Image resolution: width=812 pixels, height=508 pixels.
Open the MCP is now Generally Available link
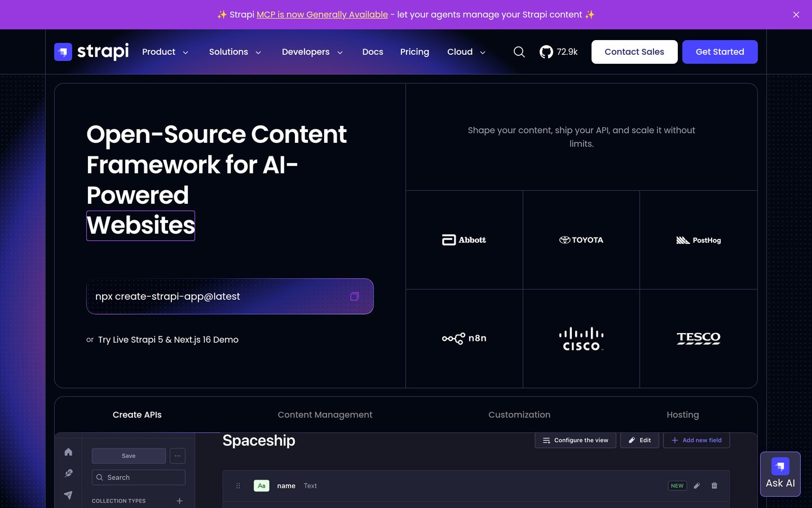tap(322, 15)
